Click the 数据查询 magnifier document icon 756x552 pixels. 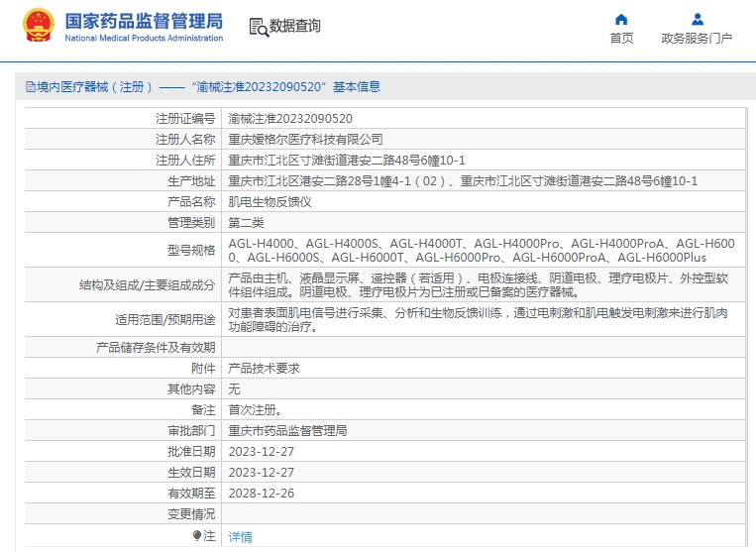[258, 28]
